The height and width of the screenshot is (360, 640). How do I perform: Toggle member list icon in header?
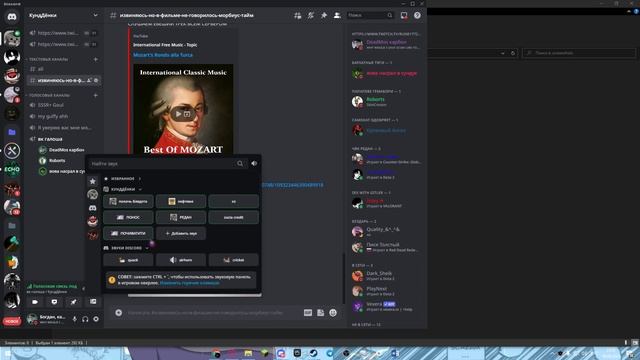pos(337,16)
